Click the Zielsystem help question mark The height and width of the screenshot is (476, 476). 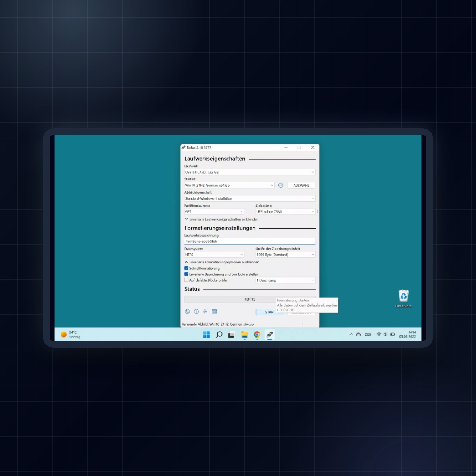[x=317, y=211]
